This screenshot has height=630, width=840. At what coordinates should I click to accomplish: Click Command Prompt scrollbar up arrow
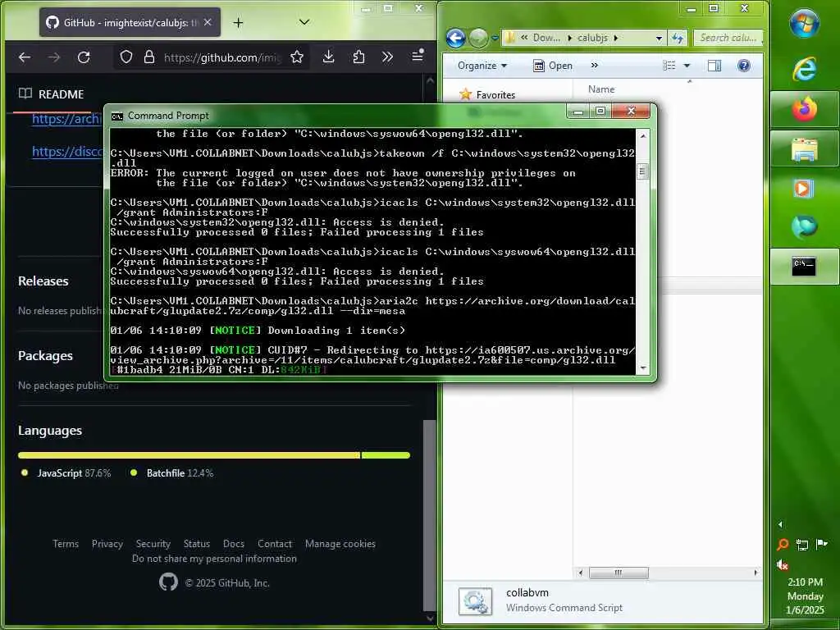tap(643, 136)
